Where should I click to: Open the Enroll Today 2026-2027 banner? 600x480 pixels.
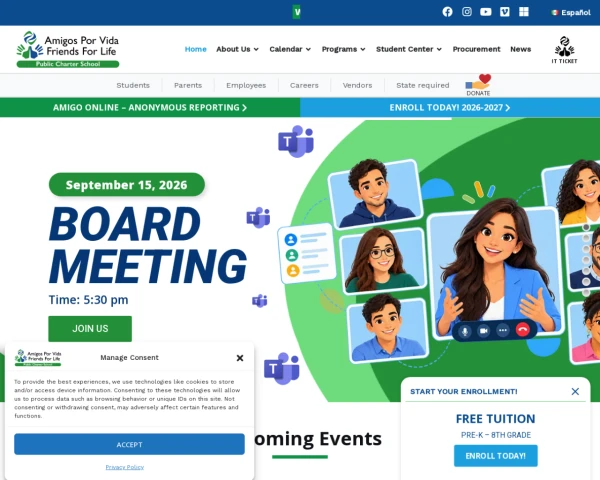click(450, 108)
